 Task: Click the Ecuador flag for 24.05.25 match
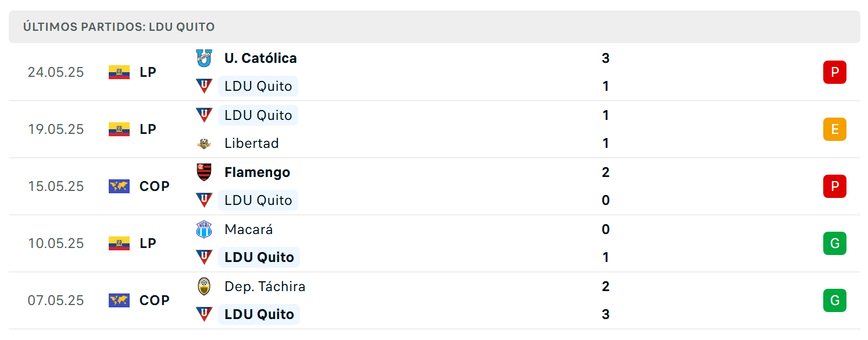click(119, 72)
